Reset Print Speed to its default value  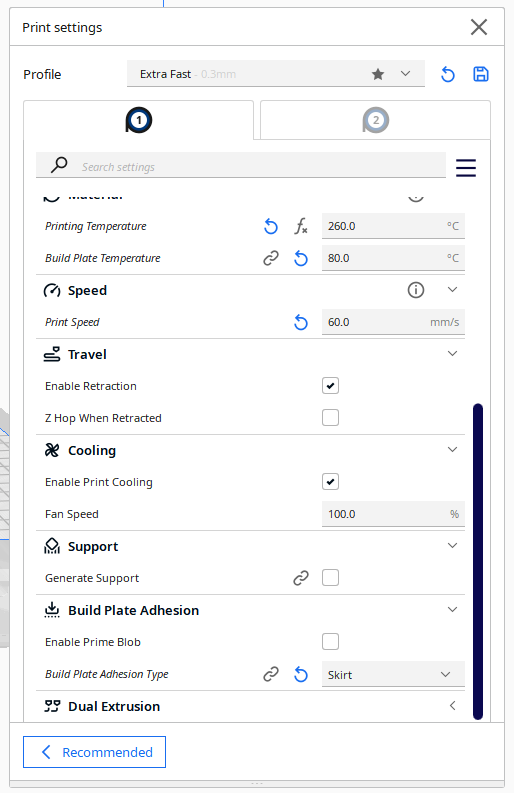(x=301, y=322)
